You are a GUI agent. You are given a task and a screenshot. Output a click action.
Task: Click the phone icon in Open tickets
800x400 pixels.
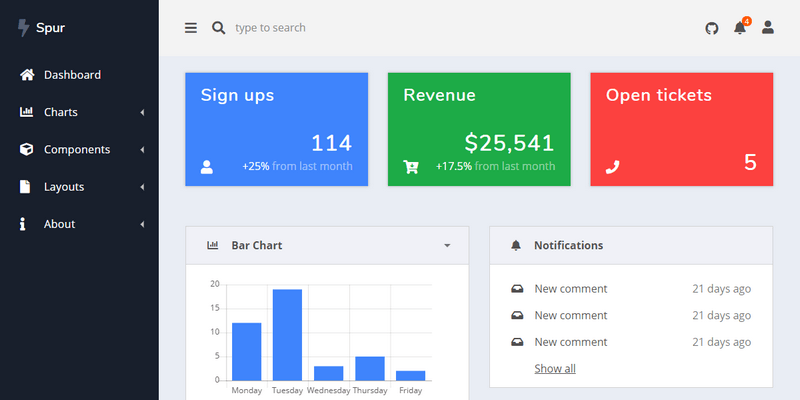(x=613, y=167)
